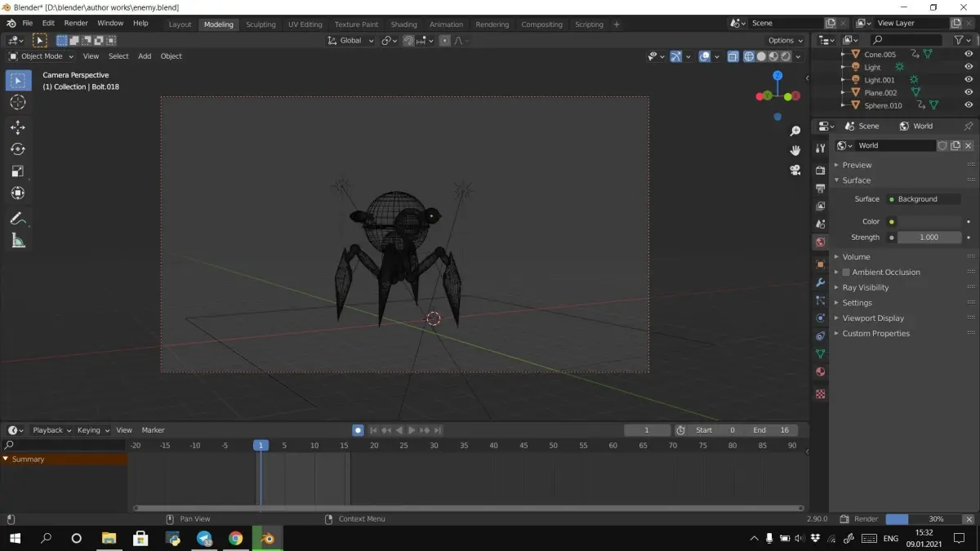Enable Ambient Occlusion checkbox
Screen dimensions: 980x551
pyautogui.click(x=846, y=273)
